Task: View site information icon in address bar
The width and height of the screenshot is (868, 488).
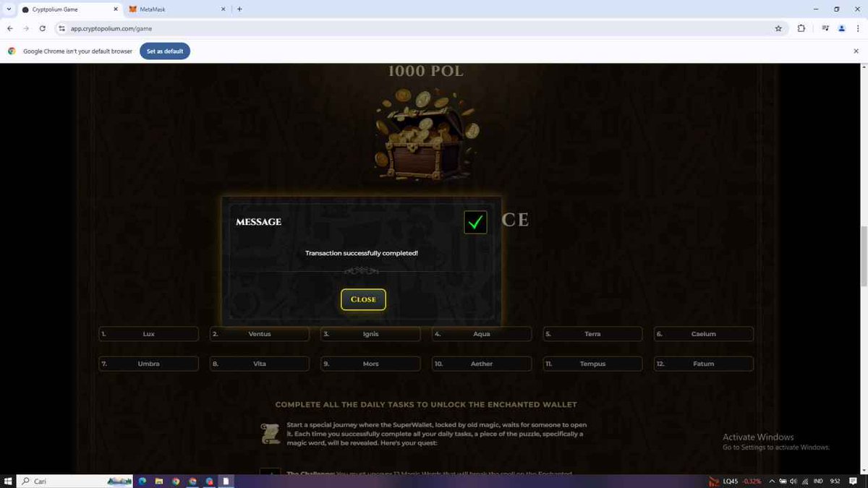Action: pyautogui.click(x=62, y=28)
